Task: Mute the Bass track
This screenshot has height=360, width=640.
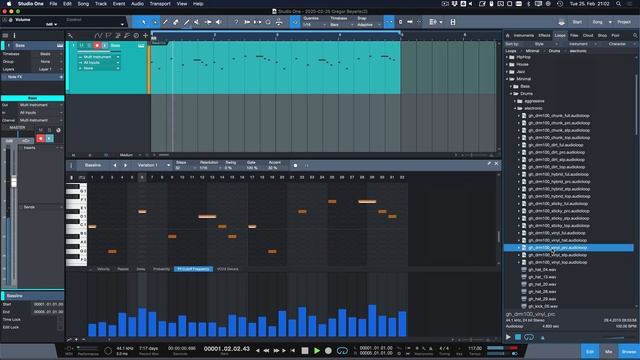Action: [81, 45]
